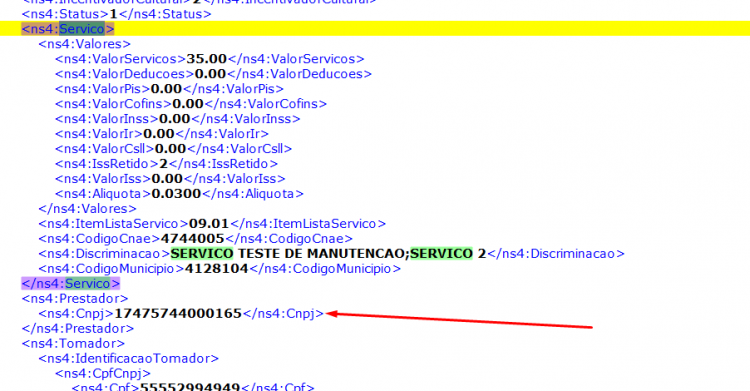Viewport: 750px width, 391px height.
Task: Click the Aliquota value 0.0300
Action: [176, 194]
